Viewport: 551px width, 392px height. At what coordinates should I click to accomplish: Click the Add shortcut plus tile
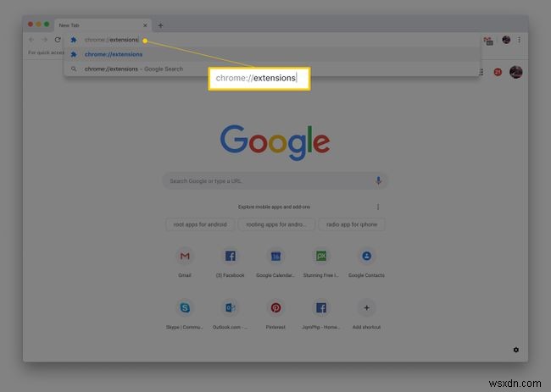366,314
